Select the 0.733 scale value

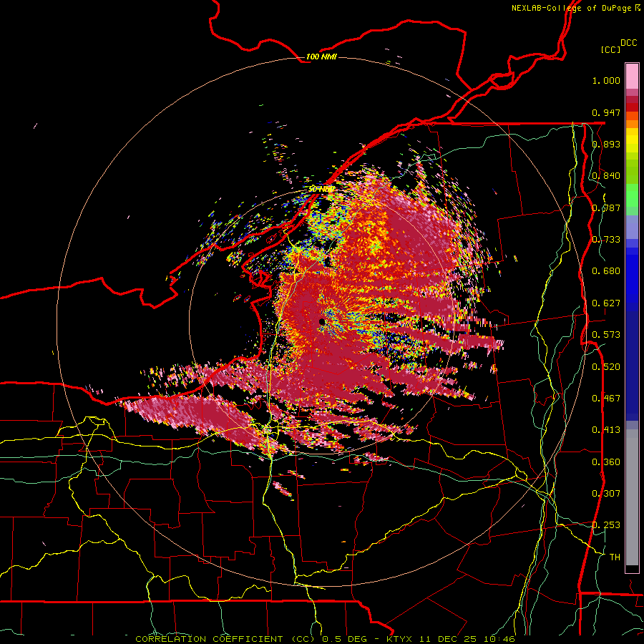coord(606,240)
